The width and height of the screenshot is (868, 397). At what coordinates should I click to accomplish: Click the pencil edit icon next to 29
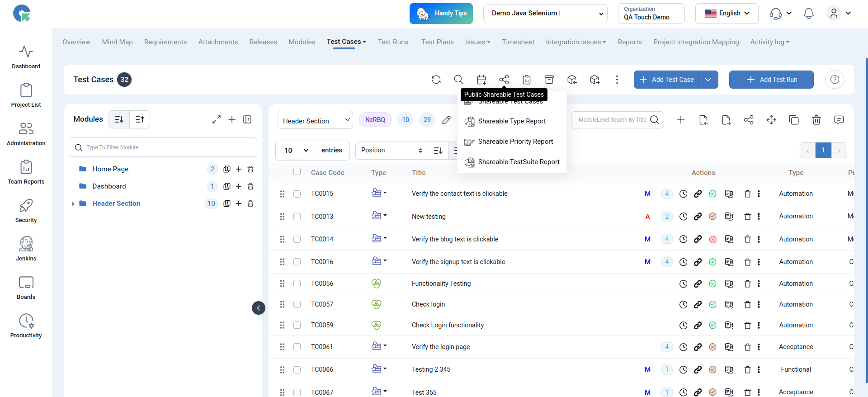446,120
